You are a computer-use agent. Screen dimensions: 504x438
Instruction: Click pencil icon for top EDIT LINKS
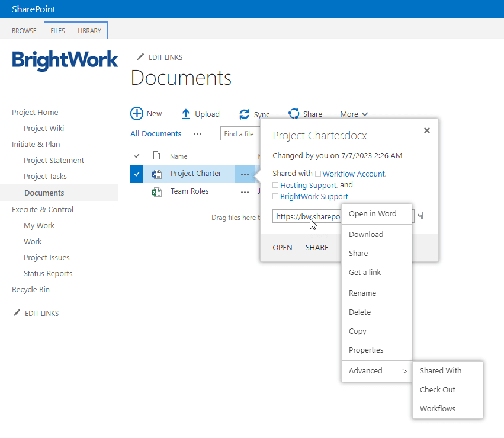point(140,57)
